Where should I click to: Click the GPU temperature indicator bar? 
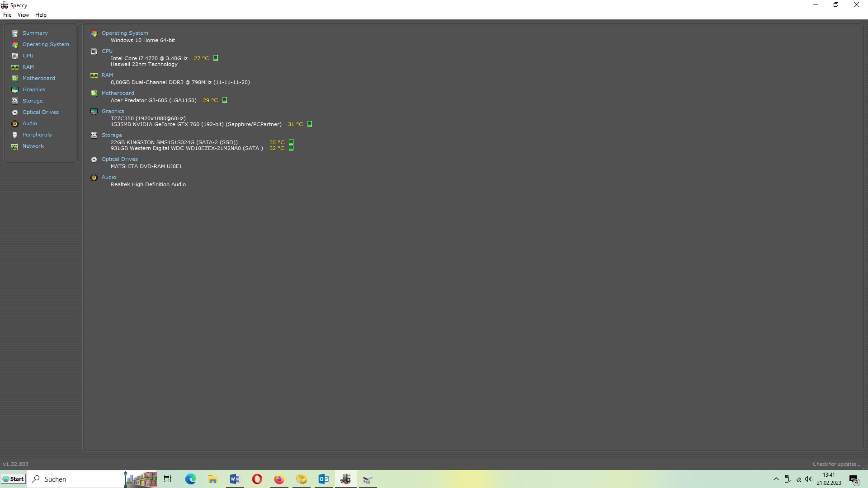[310, 124]
